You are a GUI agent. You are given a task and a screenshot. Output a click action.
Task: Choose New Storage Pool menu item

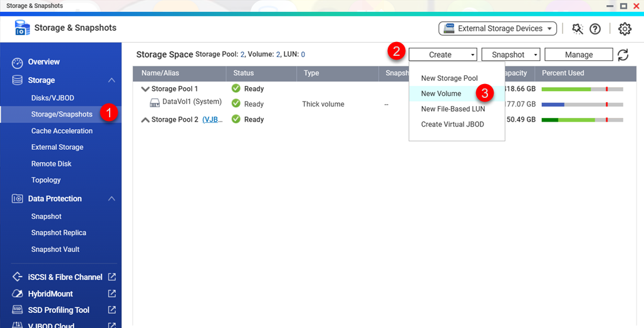(449, 78)
